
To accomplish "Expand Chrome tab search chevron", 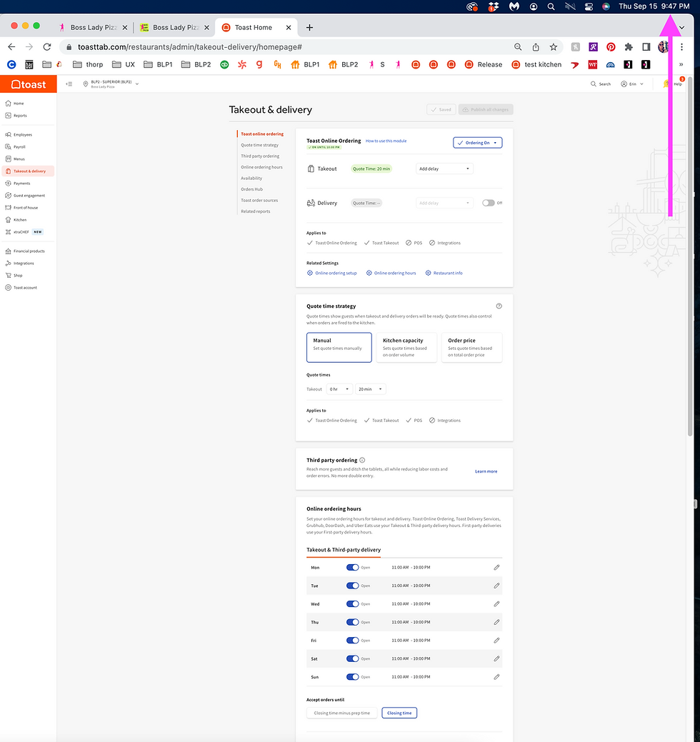I will pos(681,27).
